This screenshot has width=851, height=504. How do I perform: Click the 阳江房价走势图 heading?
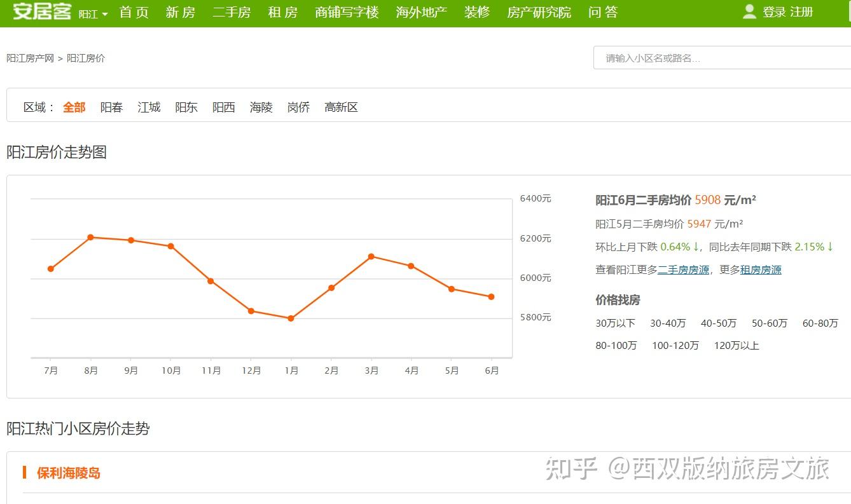pos(57,153)
